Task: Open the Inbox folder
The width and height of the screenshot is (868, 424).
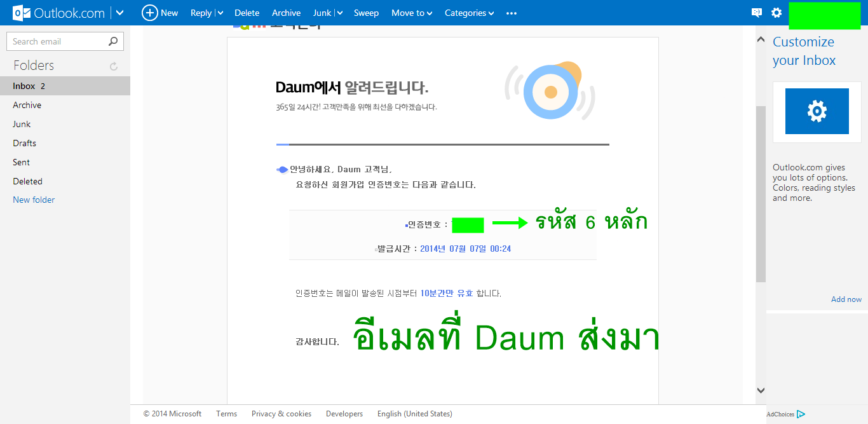Action: [65, 86]
